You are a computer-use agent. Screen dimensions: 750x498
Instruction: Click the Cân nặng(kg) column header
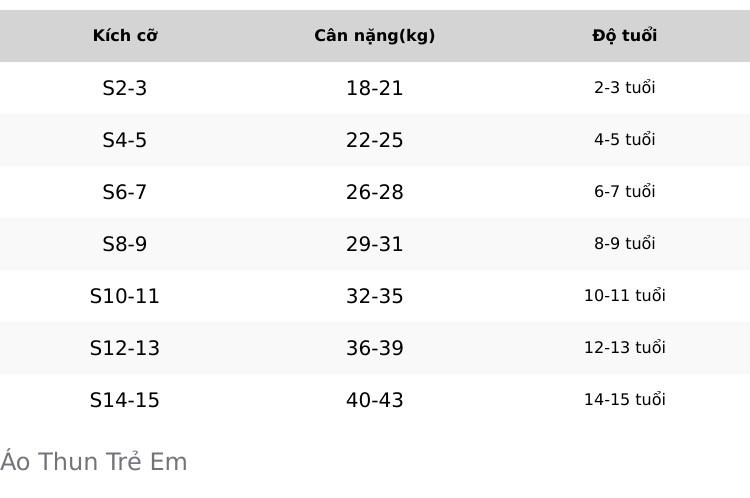tap(375, 35)
